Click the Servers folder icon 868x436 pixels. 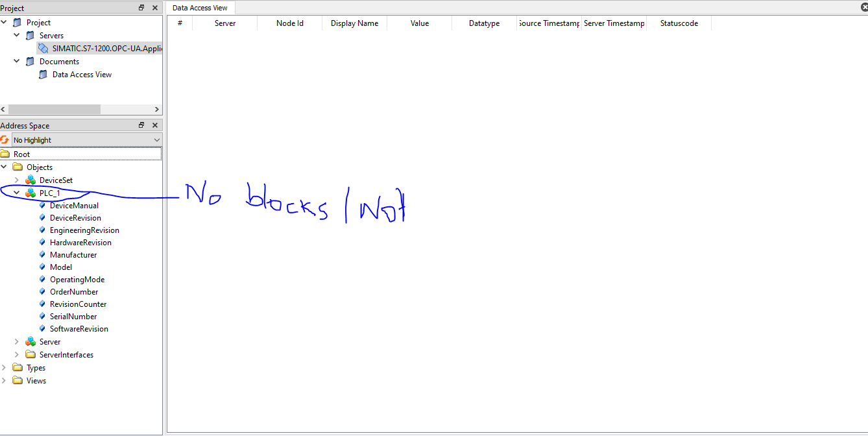(x=30, y=36)
